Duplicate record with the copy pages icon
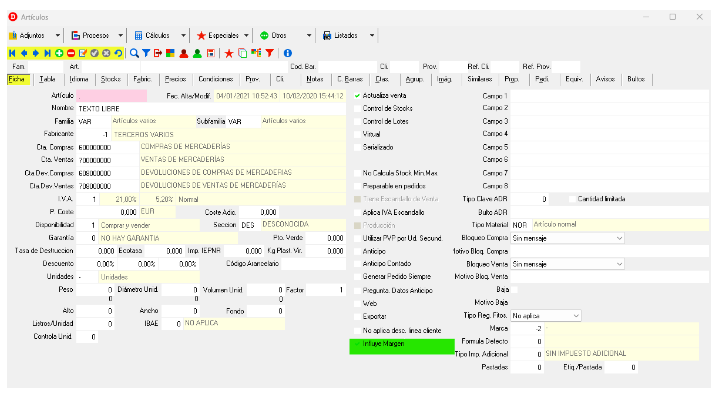Screen dimensions: 714x399 point(243,53)
